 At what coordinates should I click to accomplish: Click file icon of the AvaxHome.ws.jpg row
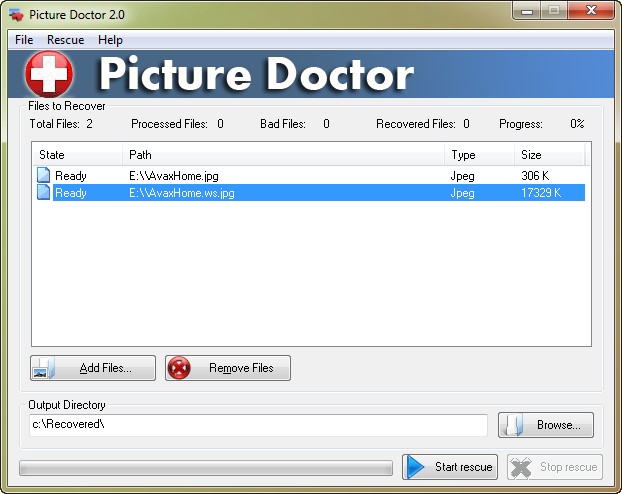click(43, 192)
